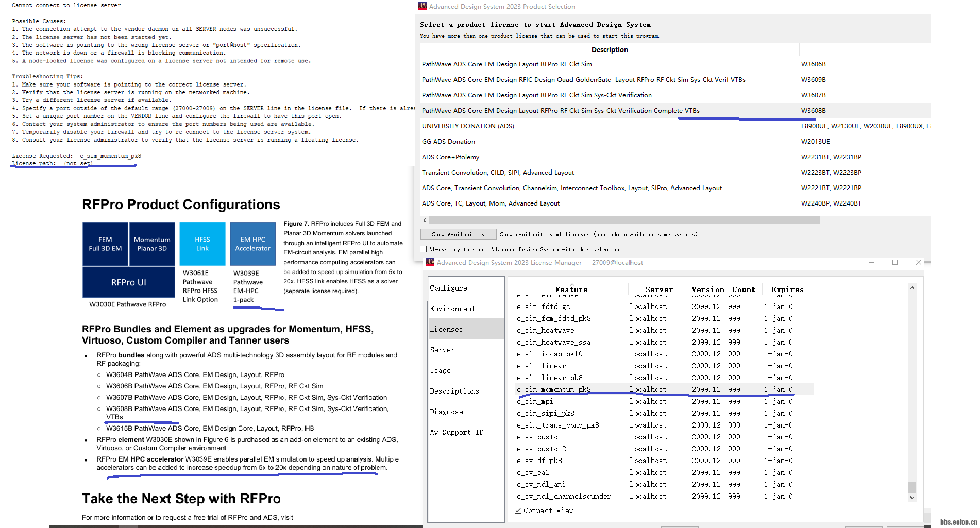This screenshot has height=528, width=980.
Task: Select the e_sv_custom1 license row
Action: click(665, 437)
